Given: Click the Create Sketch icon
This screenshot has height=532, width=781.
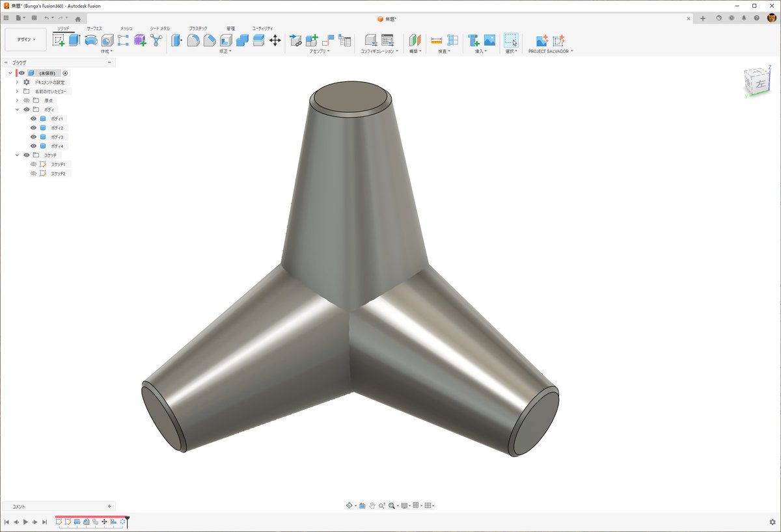Looking at the screenshot, I should pos(59,40).
